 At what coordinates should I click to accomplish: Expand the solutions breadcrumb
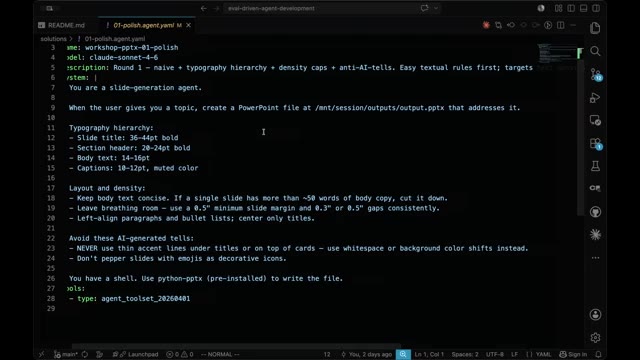point(53,39)
